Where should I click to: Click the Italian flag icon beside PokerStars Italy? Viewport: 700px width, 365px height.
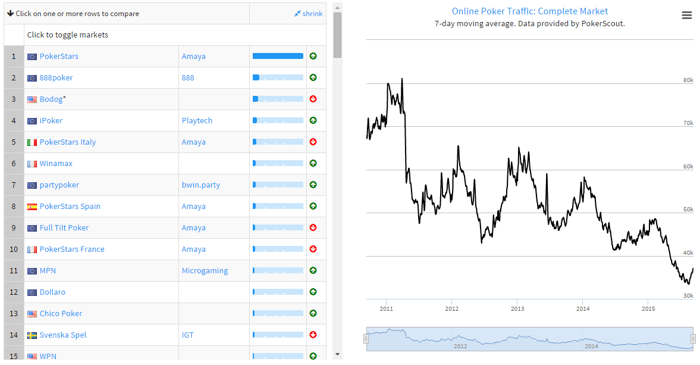tap(32, 142)
